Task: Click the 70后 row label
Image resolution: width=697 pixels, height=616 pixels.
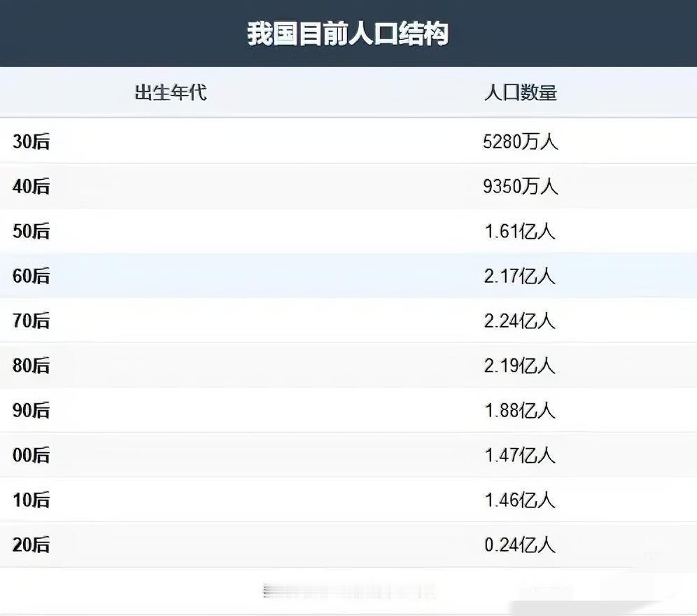Action: coord(29,321)
